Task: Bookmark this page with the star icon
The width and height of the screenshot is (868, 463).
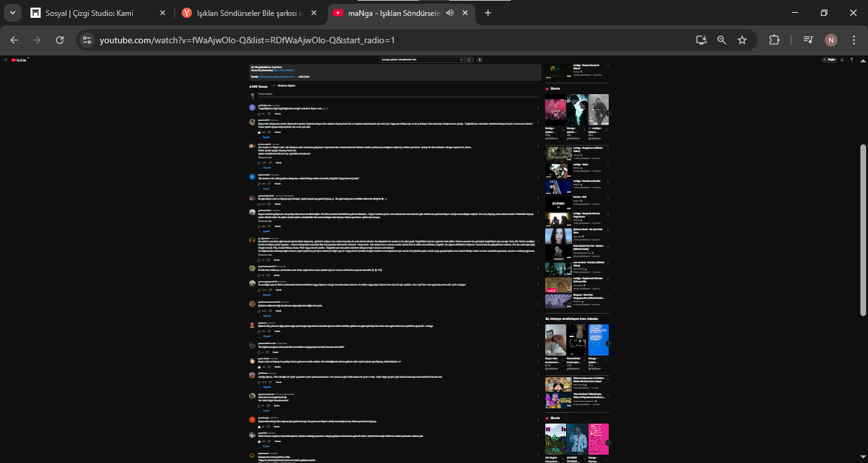Action: click(742, 40)
